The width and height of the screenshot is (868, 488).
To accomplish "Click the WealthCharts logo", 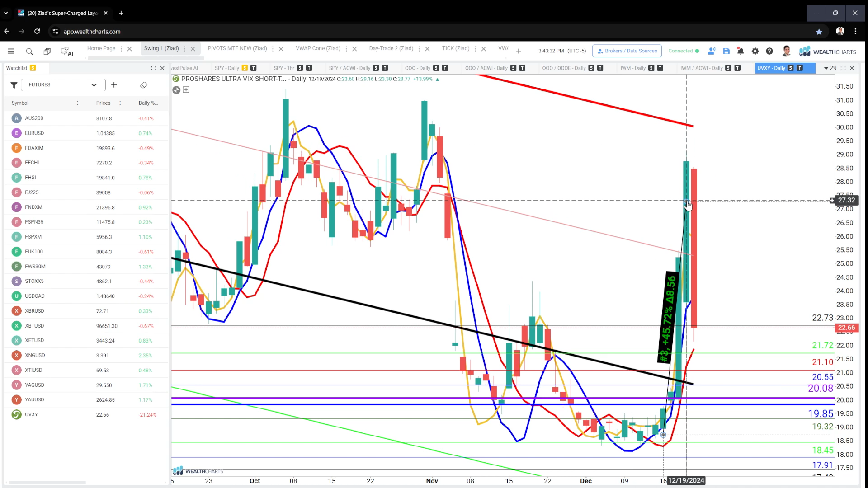I will (x=827, y=52).
